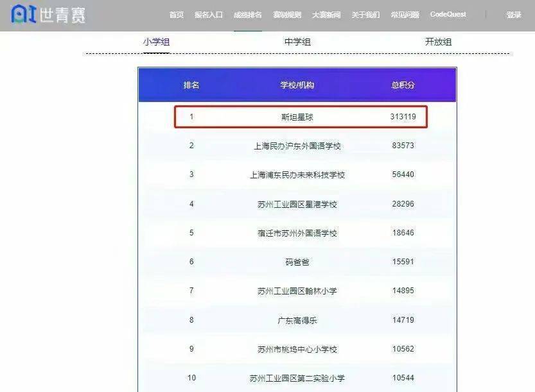Open 常见问题 FAQ page

(x=405, y=15)
